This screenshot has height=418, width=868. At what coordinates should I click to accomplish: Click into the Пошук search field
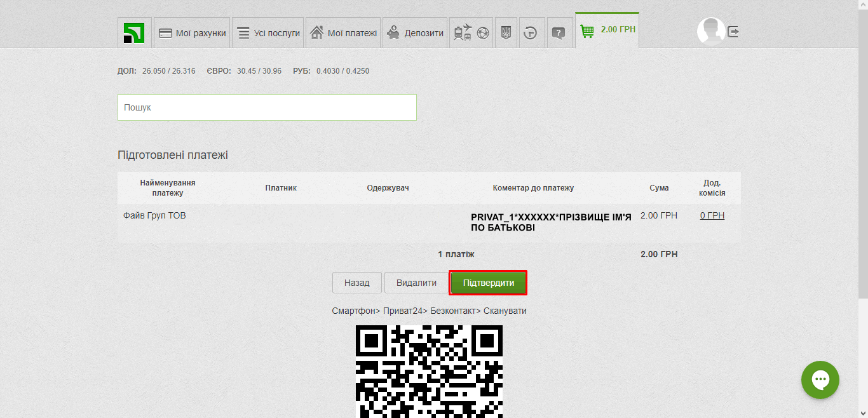tap(267, 107)
